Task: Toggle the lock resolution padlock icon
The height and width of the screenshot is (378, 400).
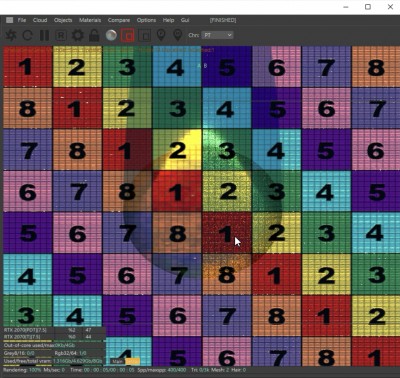Action: 94,35
